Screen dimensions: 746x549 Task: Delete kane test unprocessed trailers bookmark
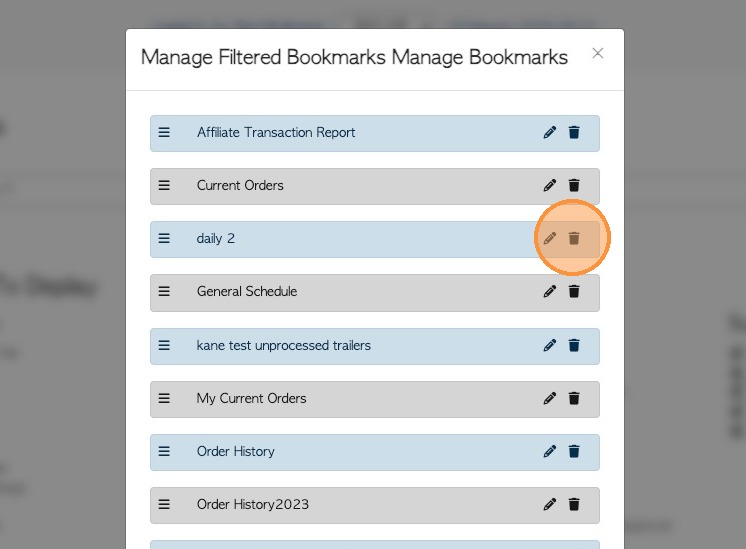pos(574,346)
